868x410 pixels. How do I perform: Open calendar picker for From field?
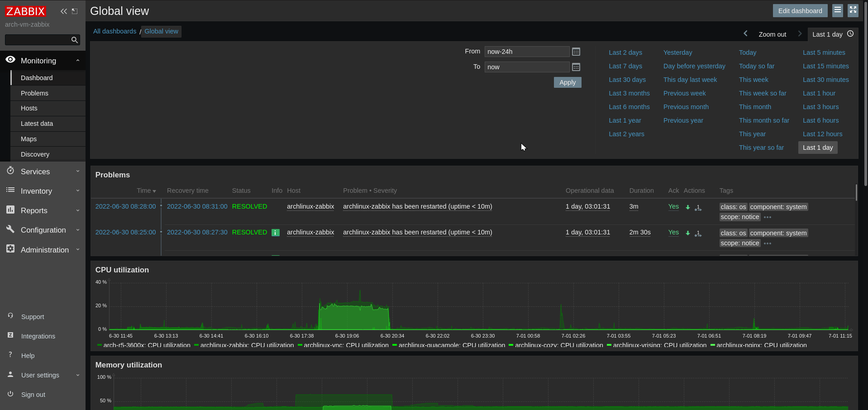(576, 52)
